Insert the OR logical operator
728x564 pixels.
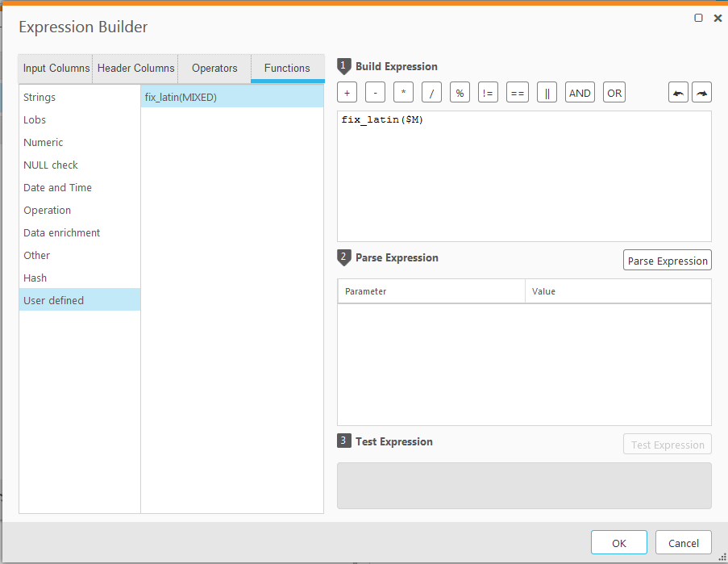614,93
